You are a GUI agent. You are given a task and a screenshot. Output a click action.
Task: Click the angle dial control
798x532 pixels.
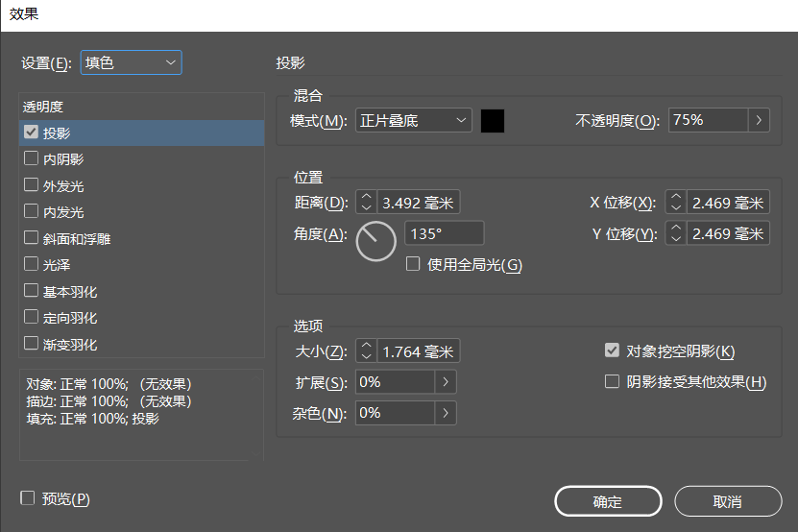pos(375,241)
